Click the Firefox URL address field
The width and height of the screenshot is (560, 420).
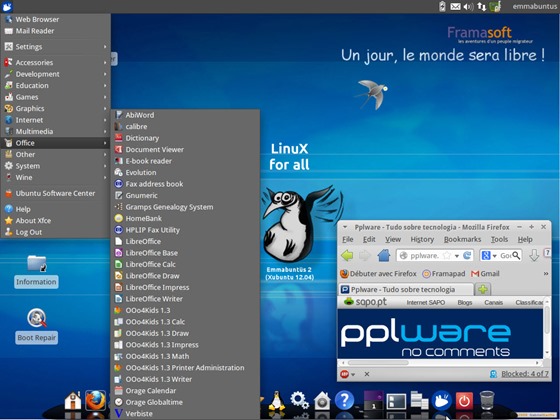435,256
